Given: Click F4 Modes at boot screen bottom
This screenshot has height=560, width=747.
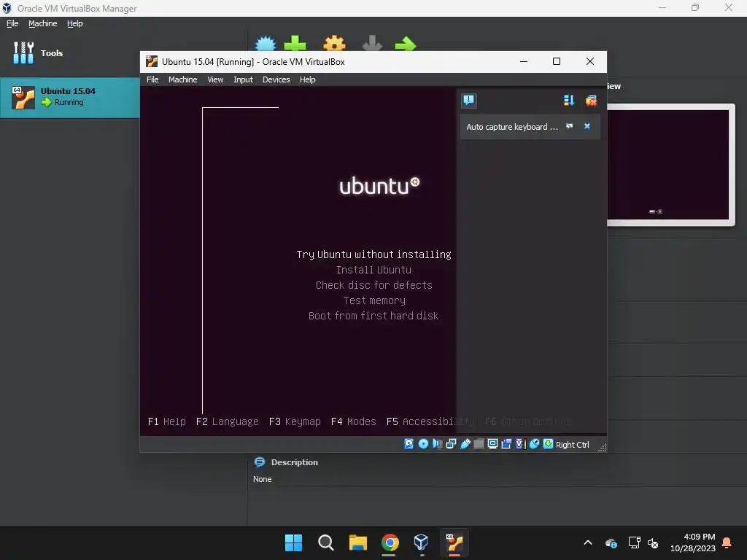Looking at the screenshot, I should (354, 421).
